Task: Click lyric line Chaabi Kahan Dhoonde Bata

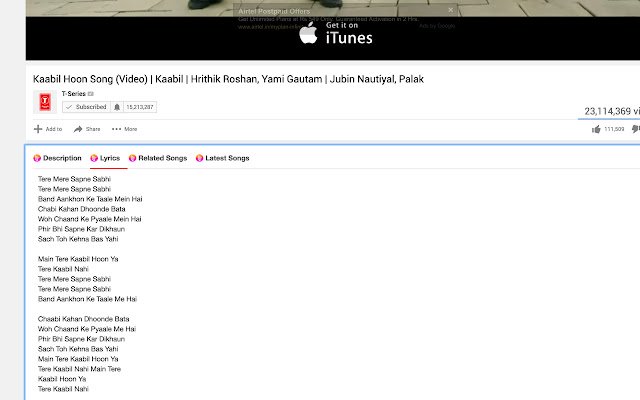Action: coord(84,319)
